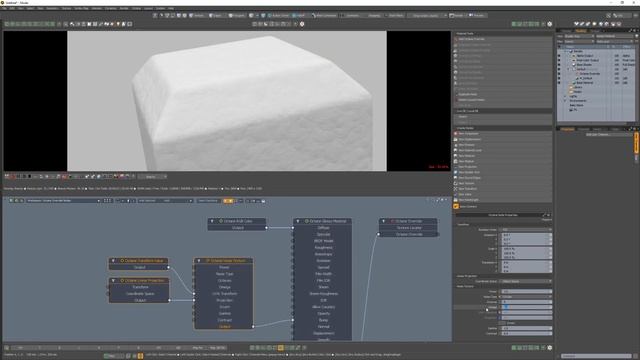Click the New Texture button
Viewport: 640px width, 360px height.
pos(503,183)
